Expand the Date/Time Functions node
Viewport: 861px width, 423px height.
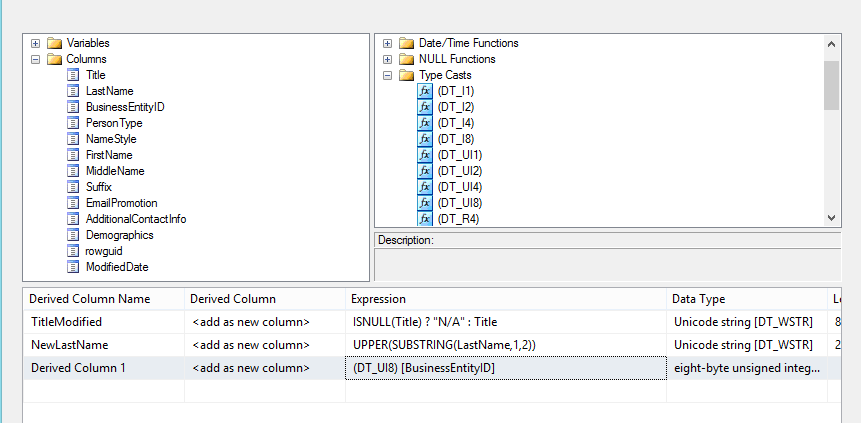pos(388,43)
